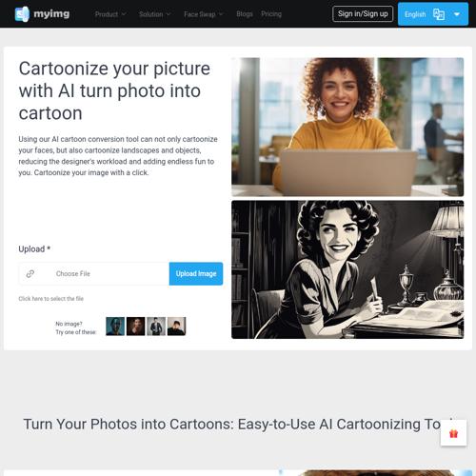Click the Sign in/Sign up button
The height and width of the screenshot is (476, 476).
coord(363,14)
